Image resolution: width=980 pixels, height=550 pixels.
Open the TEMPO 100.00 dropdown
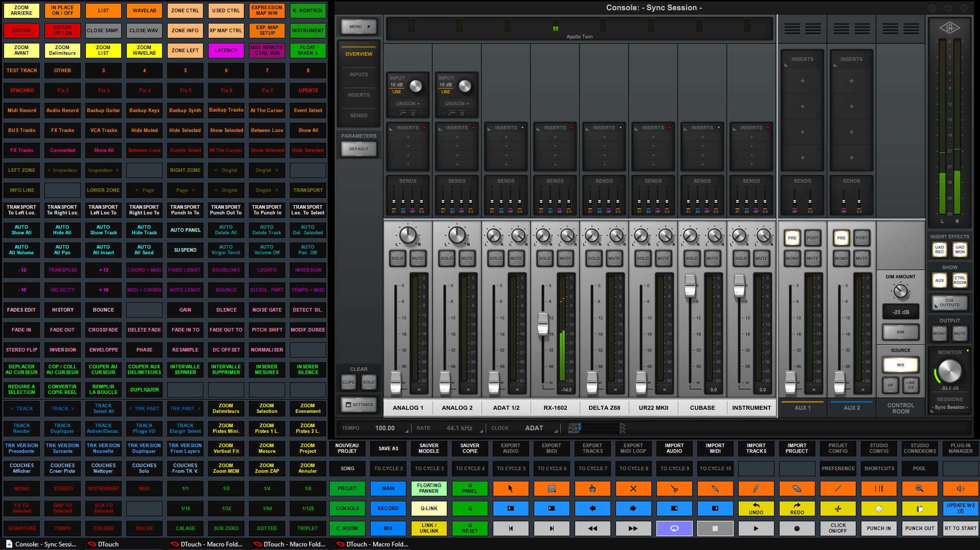pos(386,428)
